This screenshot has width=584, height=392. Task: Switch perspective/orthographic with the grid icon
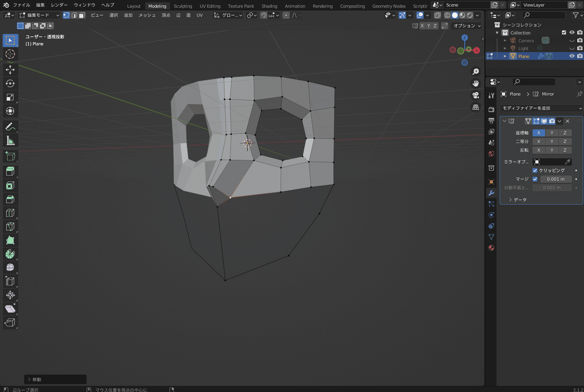coord(475,107)
